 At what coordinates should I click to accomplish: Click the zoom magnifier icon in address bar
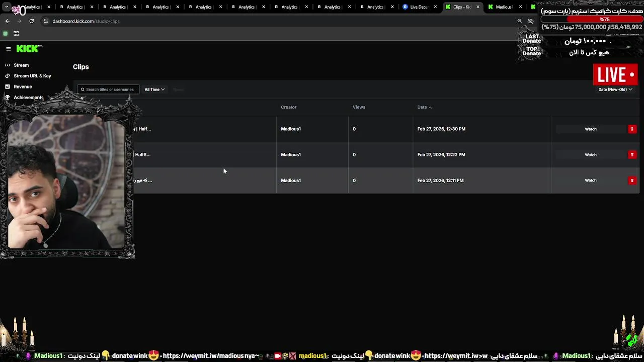pyautogui.click(x=520, y=21)
